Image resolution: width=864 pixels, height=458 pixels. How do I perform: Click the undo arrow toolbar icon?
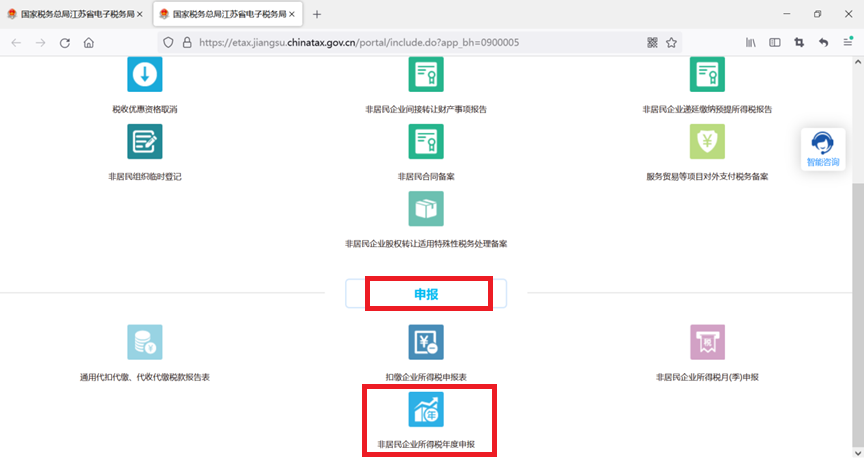[x=823, y=42]
